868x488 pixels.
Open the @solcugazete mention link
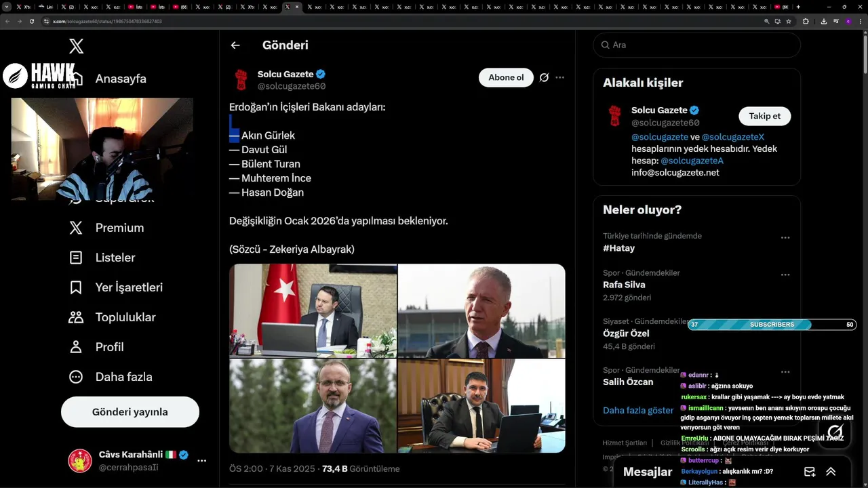click(660, 137)
